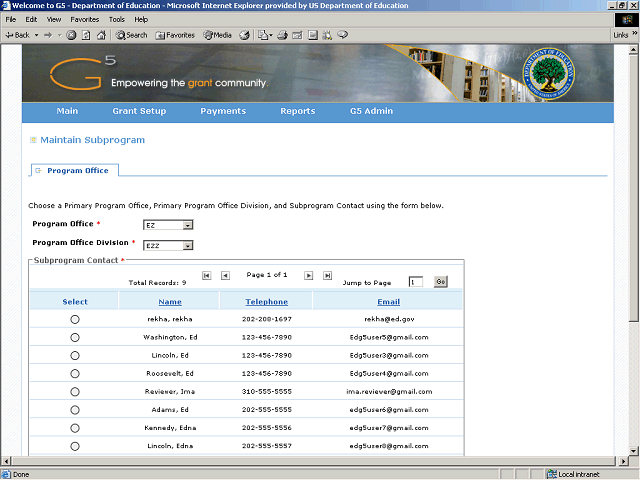Open the Favorites menu in menu bar
This screenshot has height=480, width=640.
[x=84, y=19]
